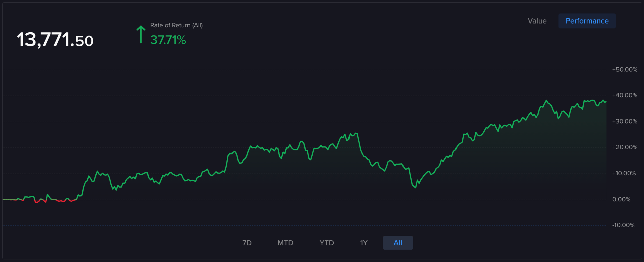644x262 pixels.
Task: Click the 13,771.50 portfolio value
Action: [55, 40]
